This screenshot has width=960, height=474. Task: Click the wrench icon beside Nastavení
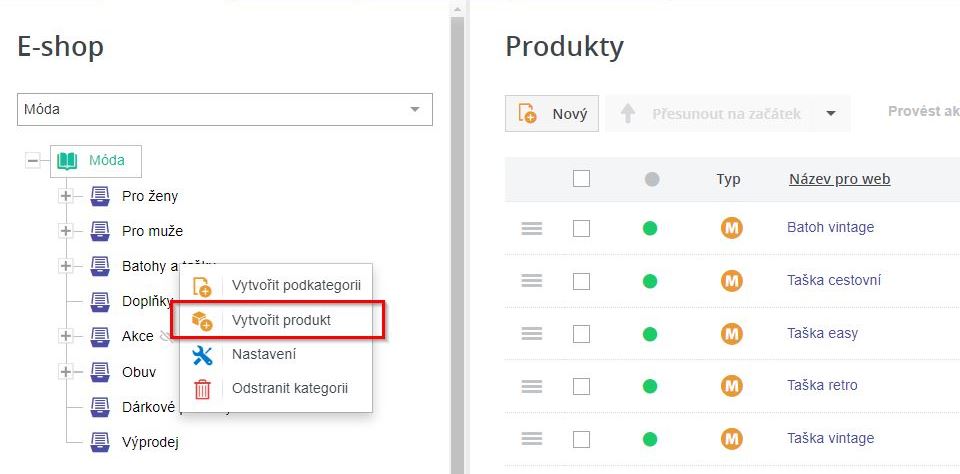click(x=202, y=355)
